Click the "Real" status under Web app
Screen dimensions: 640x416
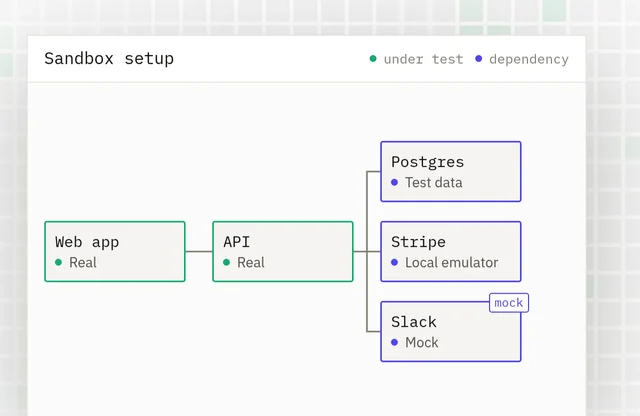[83, 263]
